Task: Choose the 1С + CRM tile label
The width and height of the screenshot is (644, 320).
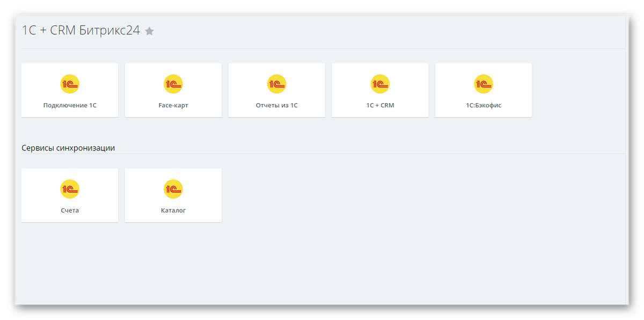Action: [x=380, y=105]
